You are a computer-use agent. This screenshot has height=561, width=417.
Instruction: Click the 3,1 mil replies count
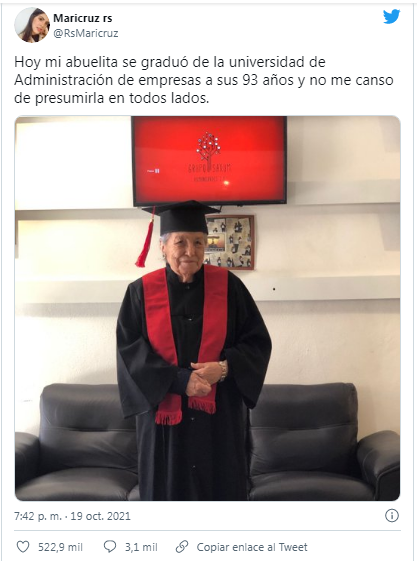pyautogui.click(x=141, y=547)
